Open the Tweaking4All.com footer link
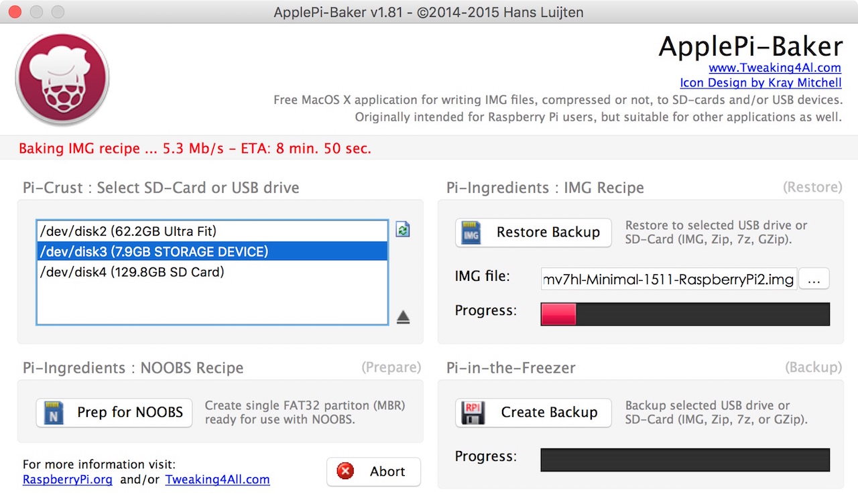858x504 pixels. pos(217,480)
